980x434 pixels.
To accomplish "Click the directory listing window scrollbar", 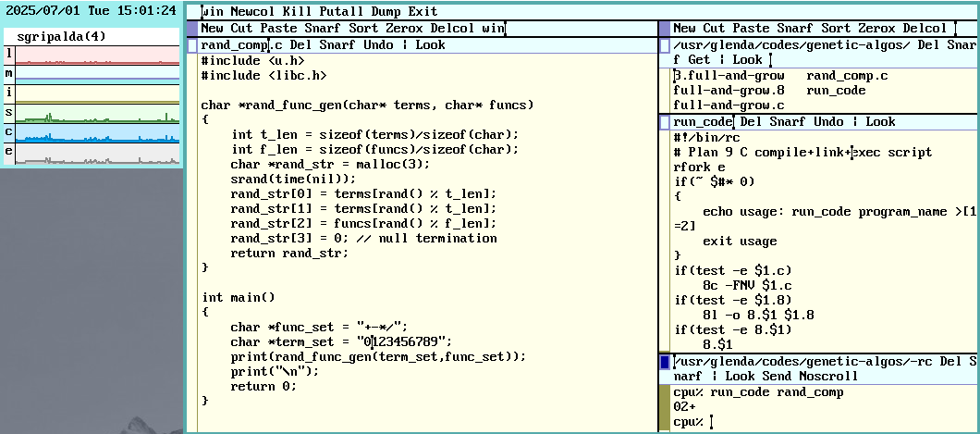I will [665, 91].
